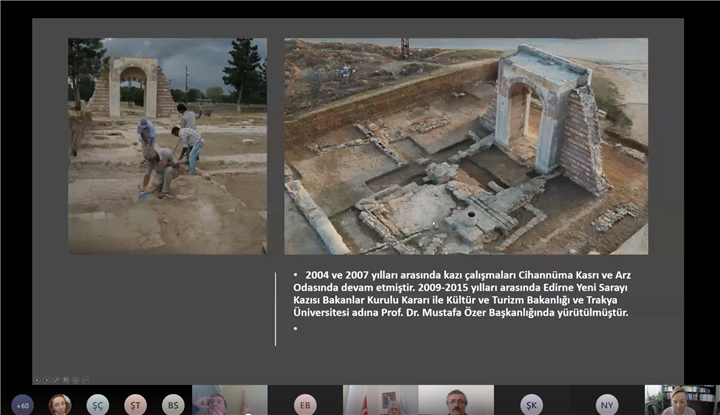
Task: Open the +60 more participants badge
Action: pyautogui.click(x=22, y=405)
